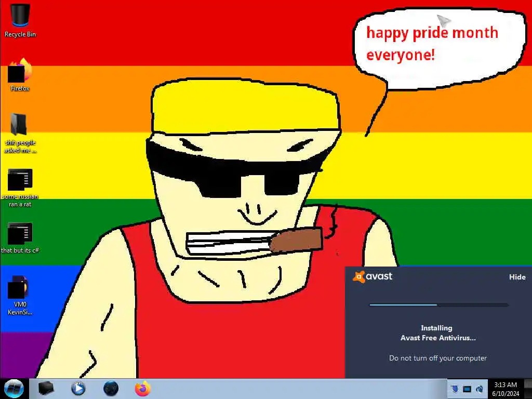Click the Avast logo in installer

click(x=373, y=276)
